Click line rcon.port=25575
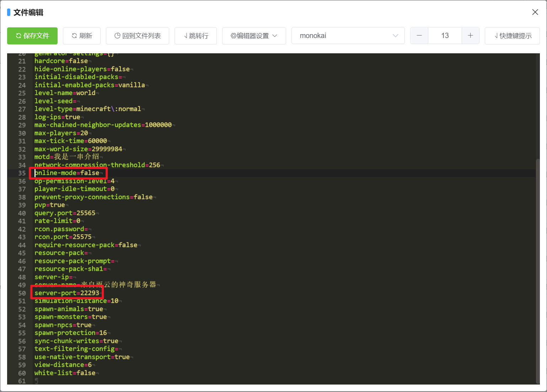 click(63, 237)
